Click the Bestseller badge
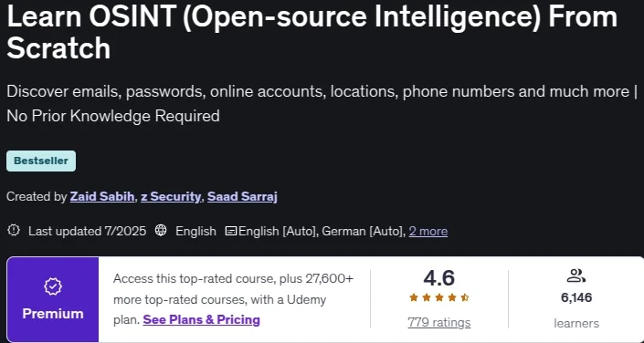Image resolution: width=644 pixels, height=343 pixels. (41, 161)
